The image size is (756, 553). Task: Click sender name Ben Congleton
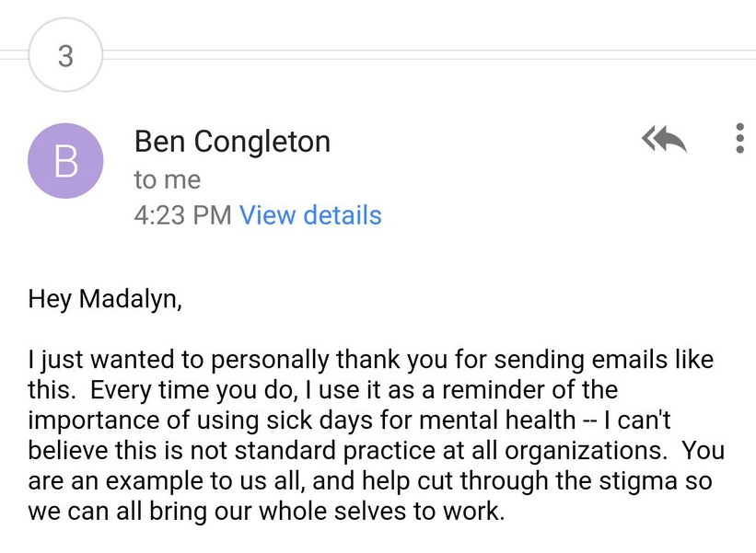pos(232,142)
